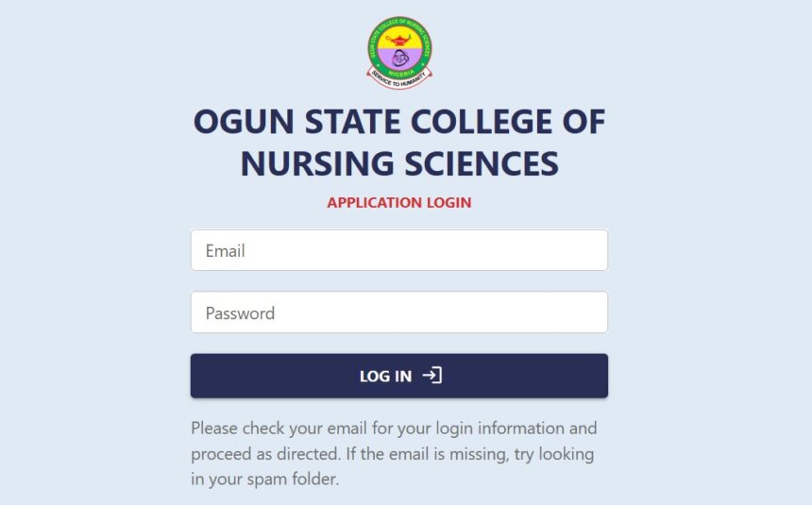Click the green ring of the crest
This screenshot has width=812, height=505.
(372, 49)
